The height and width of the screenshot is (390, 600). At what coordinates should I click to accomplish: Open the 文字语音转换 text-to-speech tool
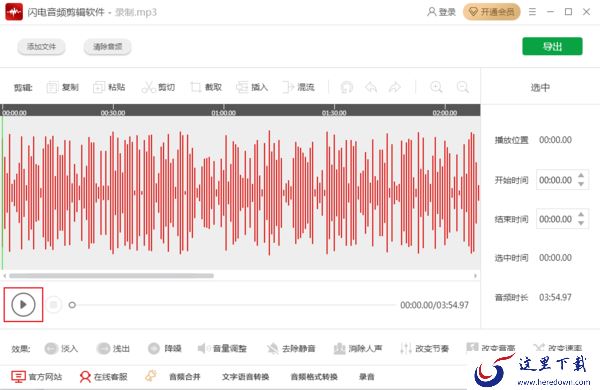[245, 377]
